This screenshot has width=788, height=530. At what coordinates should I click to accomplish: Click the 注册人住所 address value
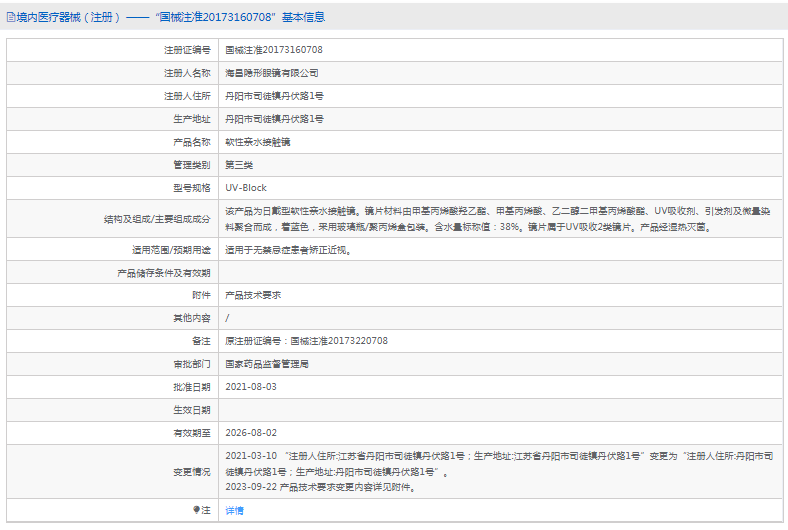click(274, 96)
